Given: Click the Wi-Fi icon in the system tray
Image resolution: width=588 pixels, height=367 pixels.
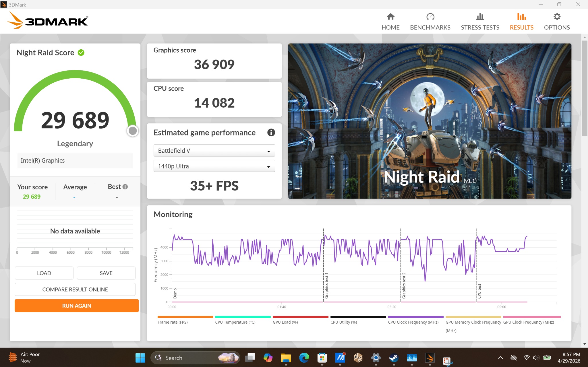Looking at the screenshot, I should [x=527, y=358].
